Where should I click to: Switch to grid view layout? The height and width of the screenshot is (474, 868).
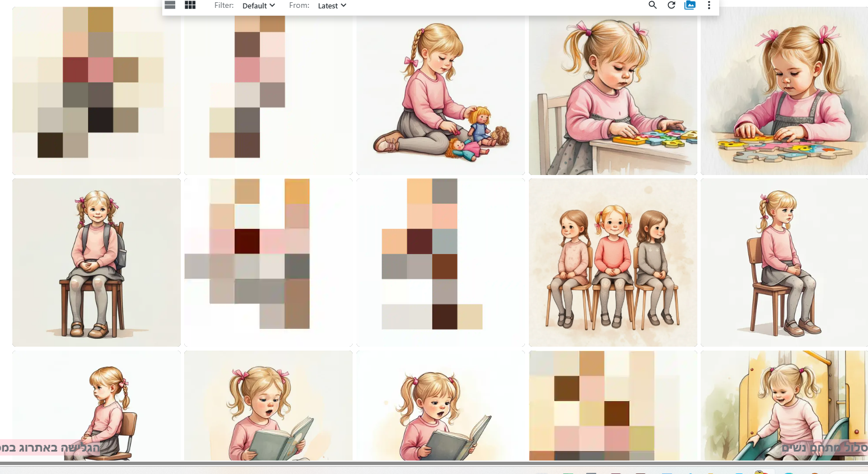[x=190, y=5]
